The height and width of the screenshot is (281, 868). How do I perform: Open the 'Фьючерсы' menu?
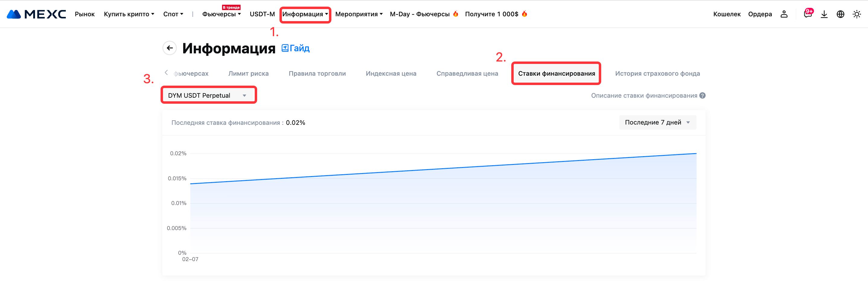[222, 14]
